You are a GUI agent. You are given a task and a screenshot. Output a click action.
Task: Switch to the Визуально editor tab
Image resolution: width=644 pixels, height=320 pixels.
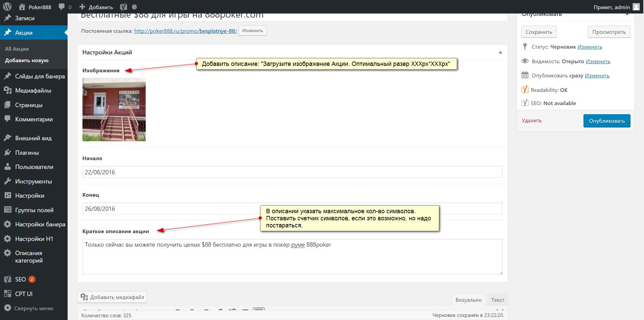tap(469, 300)
